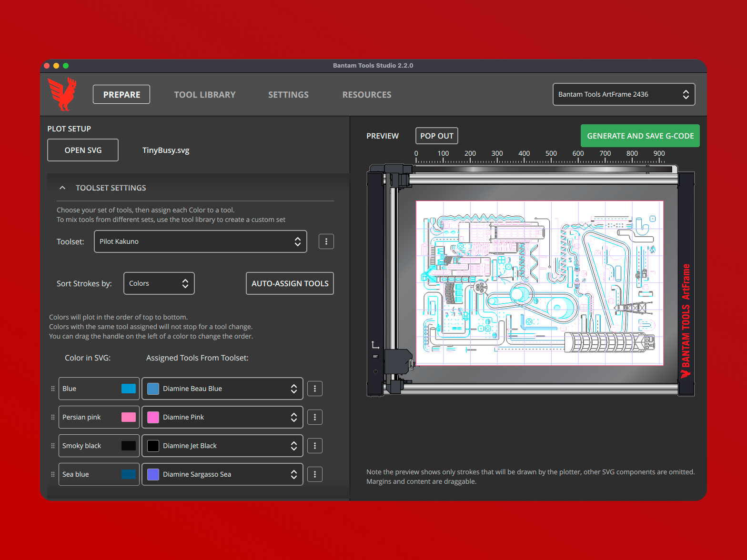The height and width of the screenshot is (560, 747).
Task: Grab the drag handle beside Blue color
Action: coord(53,389)
